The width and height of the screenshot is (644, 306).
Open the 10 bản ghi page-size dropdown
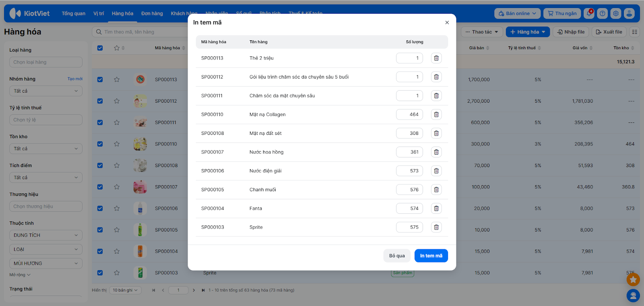coord(125,290)
